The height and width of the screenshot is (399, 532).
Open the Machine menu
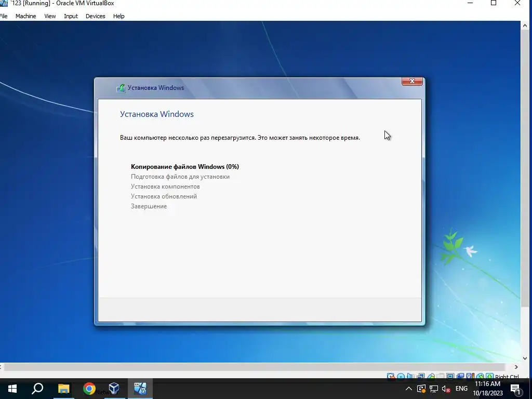click(26, 16)
